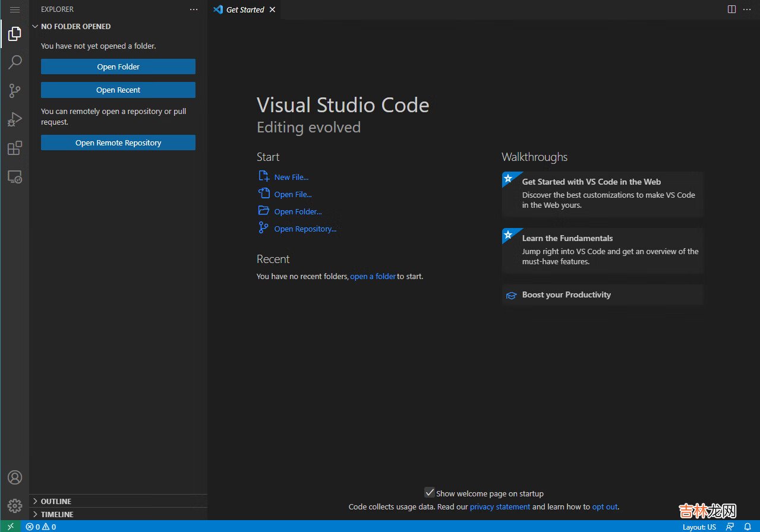Viewport: 760px width, 532px height.
Task: Open the Source Control view
Action: pos(15,91)
